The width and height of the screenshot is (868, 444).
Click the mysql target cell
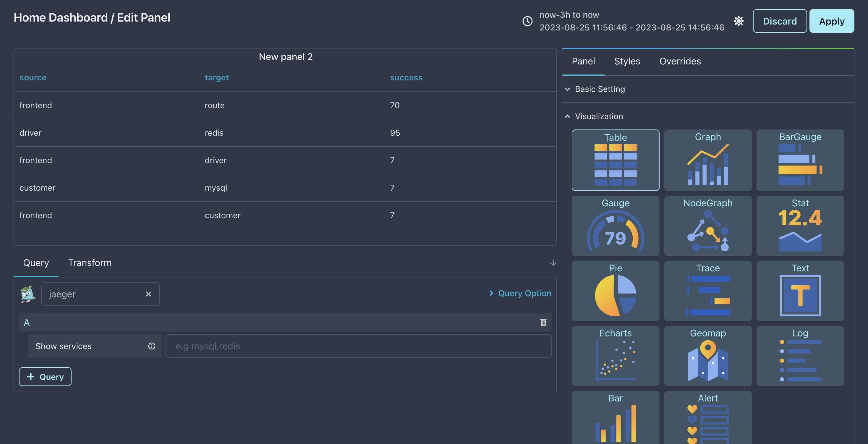click(216, 188)
